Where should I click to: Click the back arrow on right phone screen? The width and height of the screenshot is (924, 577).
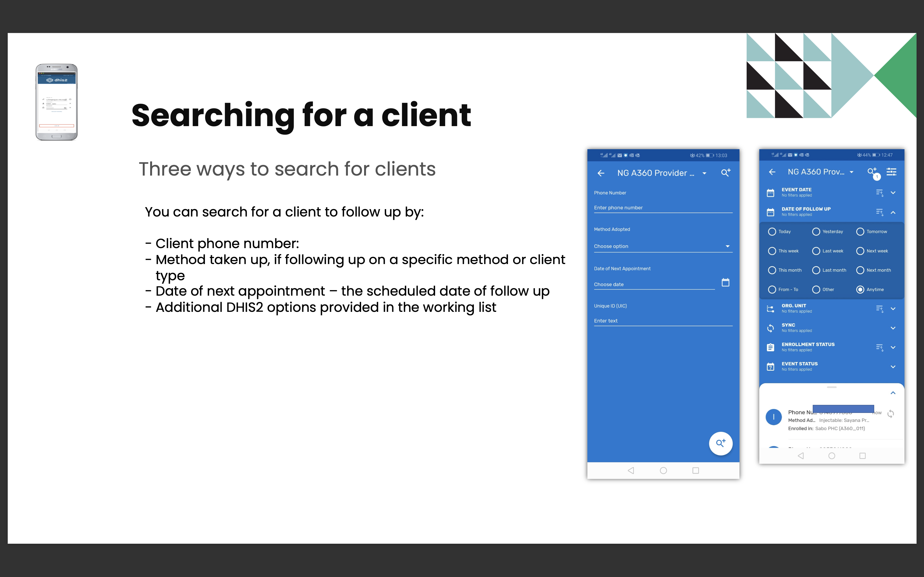tap(772, 172)
